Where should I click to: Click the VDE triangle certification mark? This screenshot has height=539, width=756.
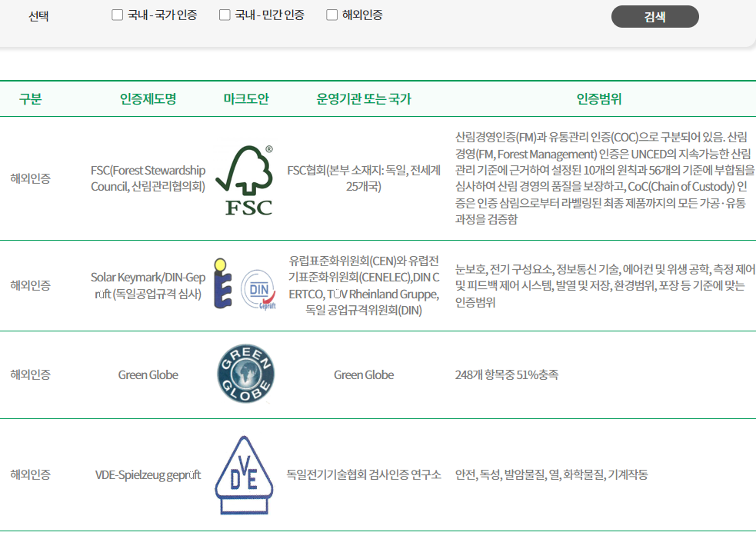[x=243, y=473]
